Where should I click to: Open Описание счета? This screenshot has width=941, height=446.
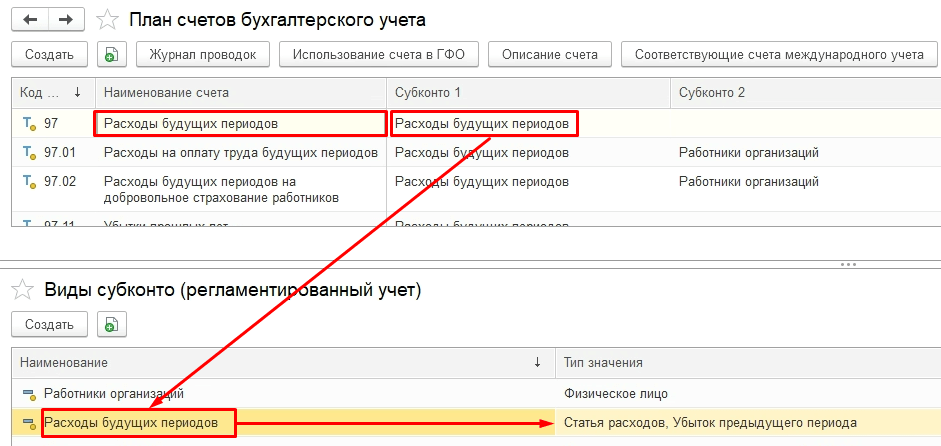click(x=550, y=55)
